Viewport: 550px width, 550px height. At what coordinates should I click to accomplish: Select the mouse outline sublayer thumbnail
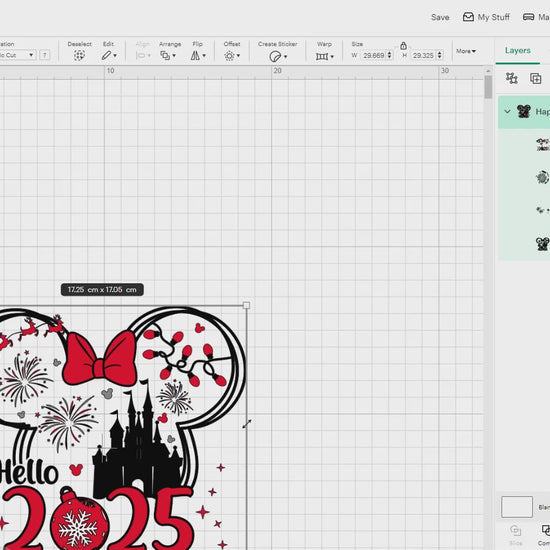click(543, 243)
